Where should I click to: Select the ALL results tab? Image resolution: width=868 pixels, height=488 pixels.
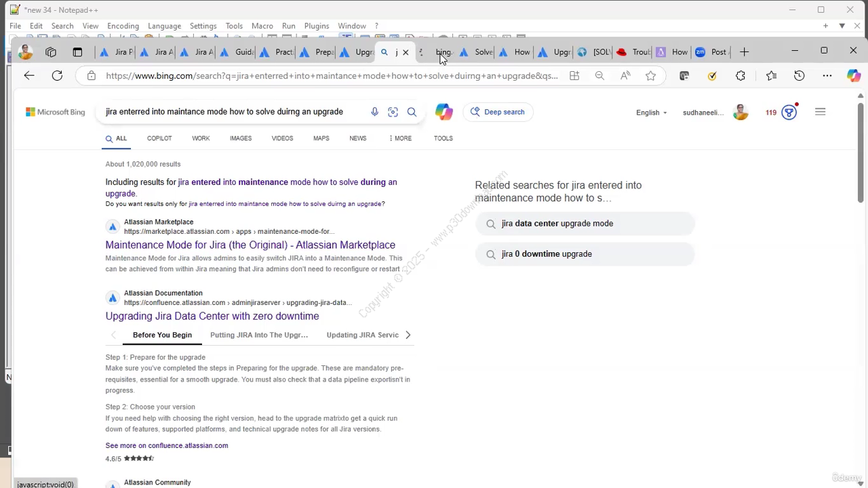[x=116, y=138]
